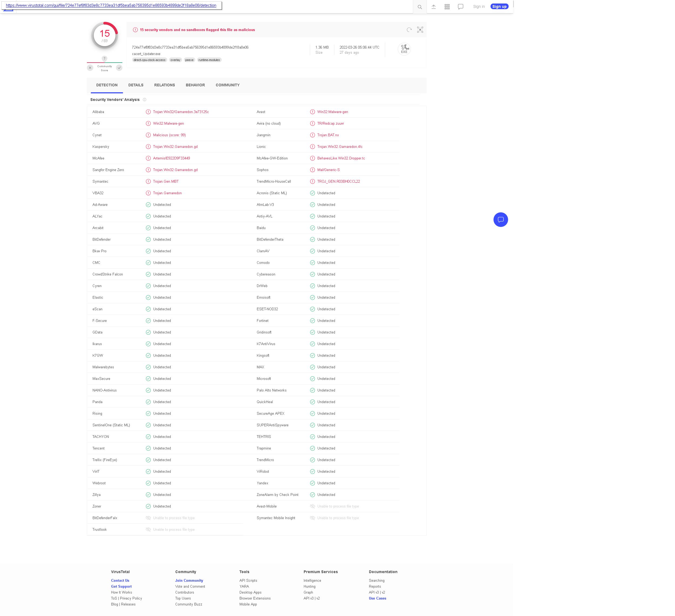Click the Trojan.Gen.MBT Symantec result
675x616 pixels.
coord(166,182)
